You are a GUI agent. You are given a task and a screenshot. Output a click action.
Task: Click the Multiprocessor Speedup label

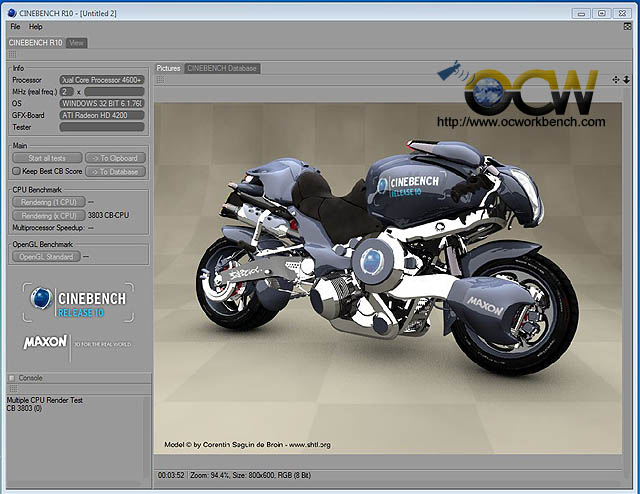(x=48, y=228)
